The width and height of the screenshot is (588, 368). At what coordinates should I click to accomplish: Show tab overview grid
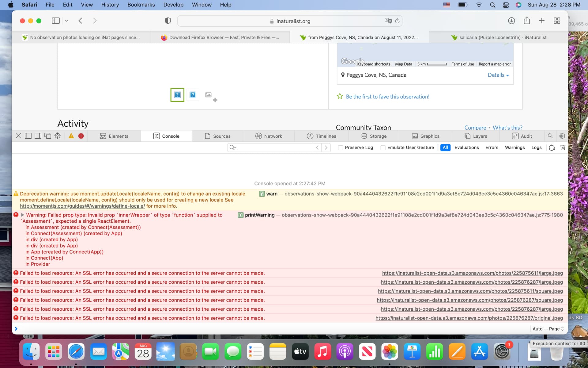557,21
